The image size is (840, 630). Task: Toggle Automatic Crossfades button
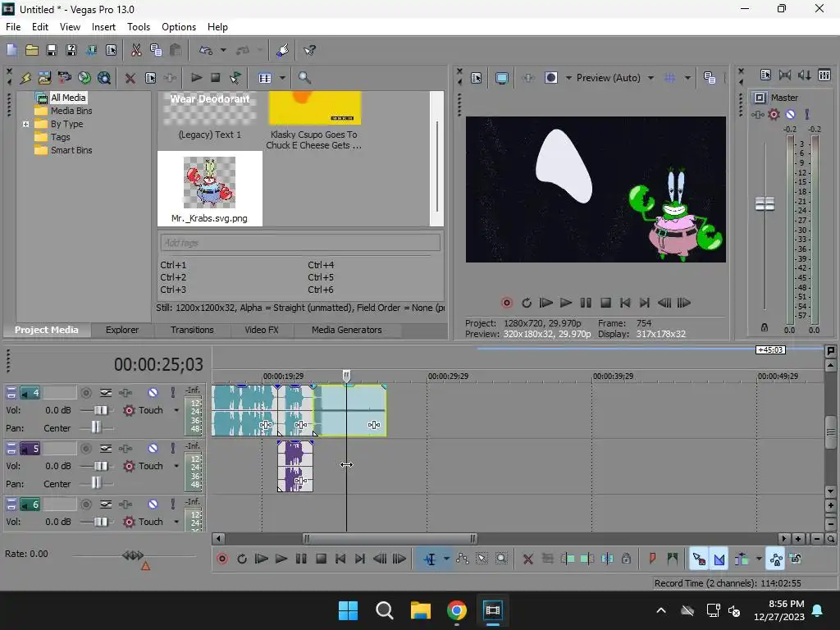tap(719, 559)
